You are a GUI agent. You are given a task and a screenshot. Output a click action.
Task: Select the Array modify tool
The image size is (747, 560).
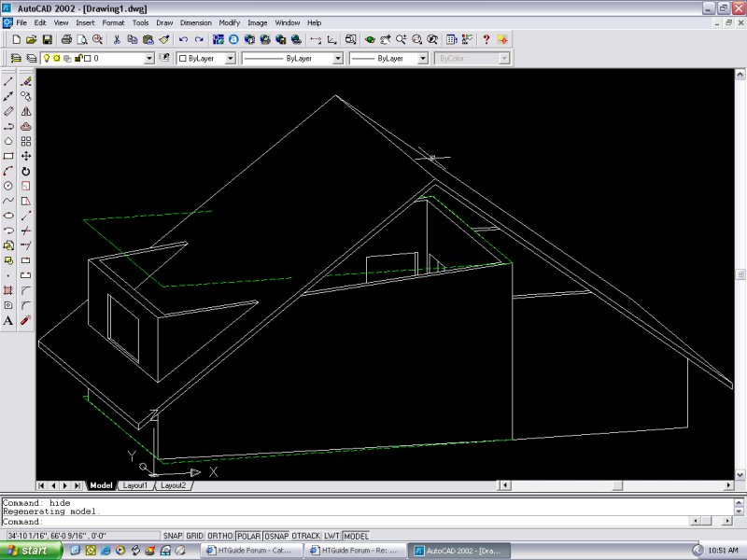pyautogui.click(x=26, y=141)
